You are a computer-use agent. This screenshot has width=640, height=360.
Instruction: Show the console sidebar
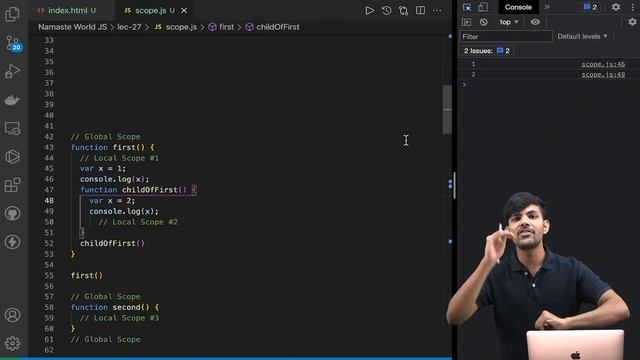(x=467, y=22)
